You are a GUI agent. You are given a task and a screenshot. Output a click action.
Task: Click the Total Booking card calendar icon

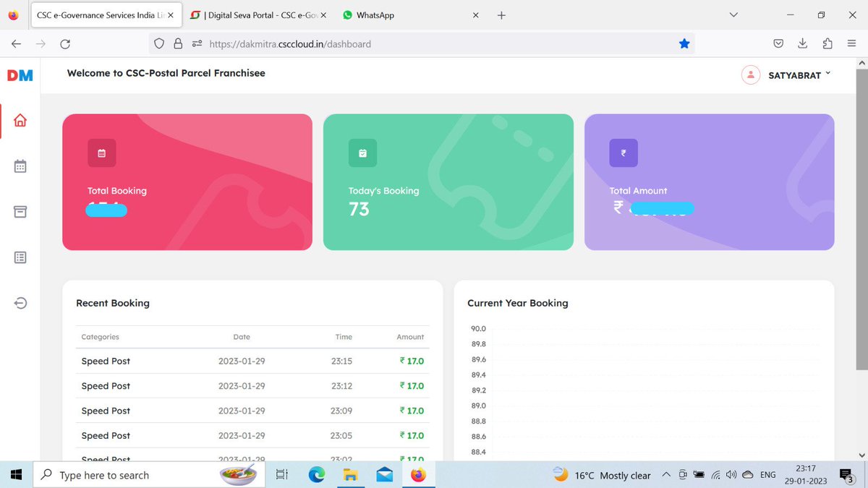(102, 153)
